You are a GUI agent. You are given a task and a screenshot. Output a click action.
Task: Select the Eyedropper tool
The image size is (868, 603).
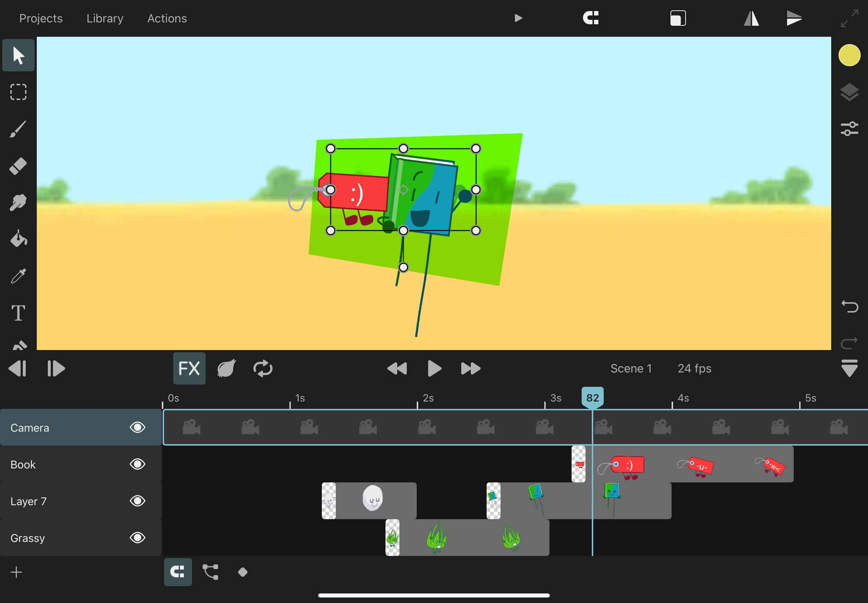18,276
